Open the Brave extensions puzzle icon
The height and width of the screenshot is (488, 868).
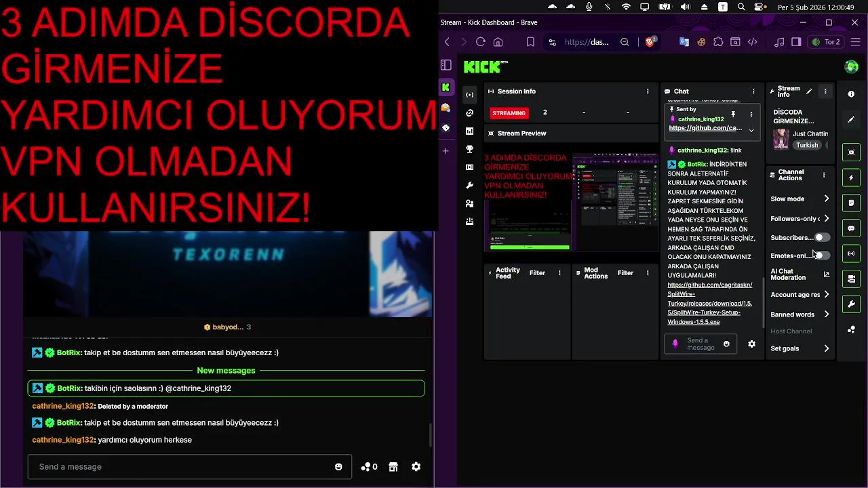(x=718, y=42)
